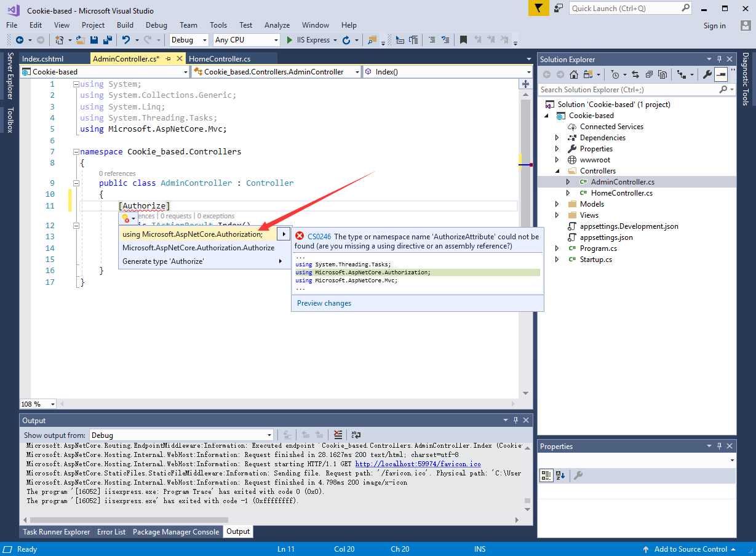Screen dimensions: 756x556
Task: Open the Task Runner Explorer tab
Action: click(x=57, y=532)
